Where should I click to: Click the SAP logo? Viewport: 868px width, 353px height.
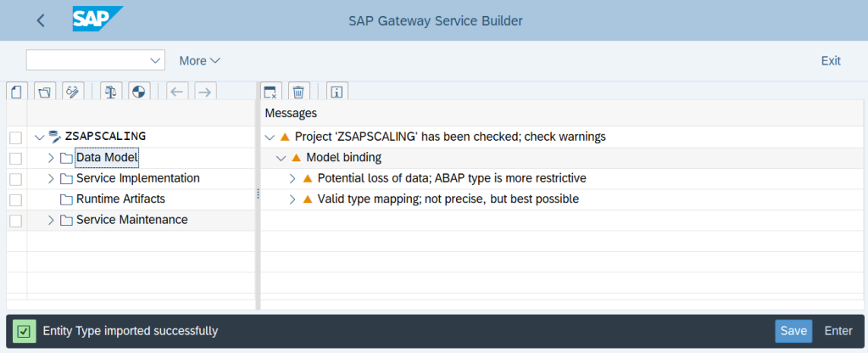coord(97,19)
